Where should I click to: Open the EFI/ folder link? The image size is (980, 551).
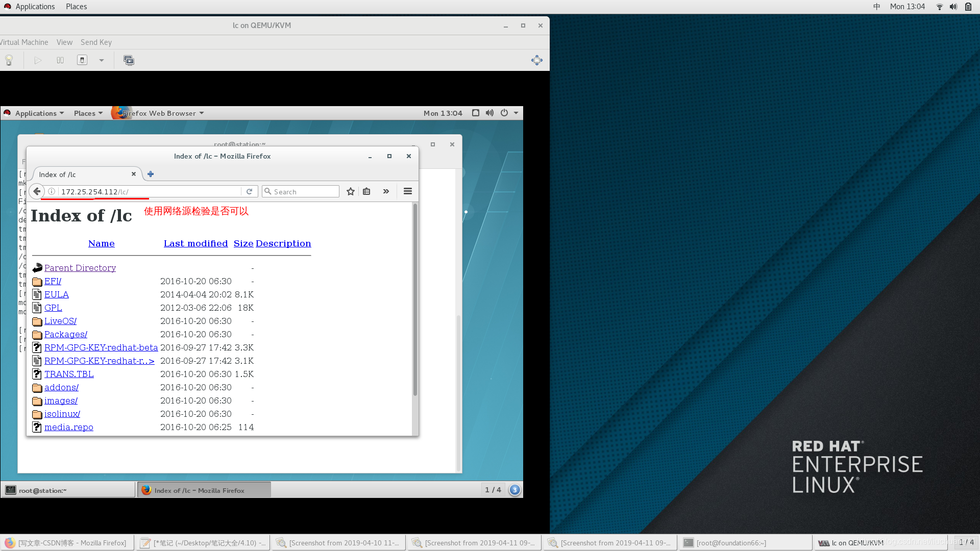click(53, 281)
